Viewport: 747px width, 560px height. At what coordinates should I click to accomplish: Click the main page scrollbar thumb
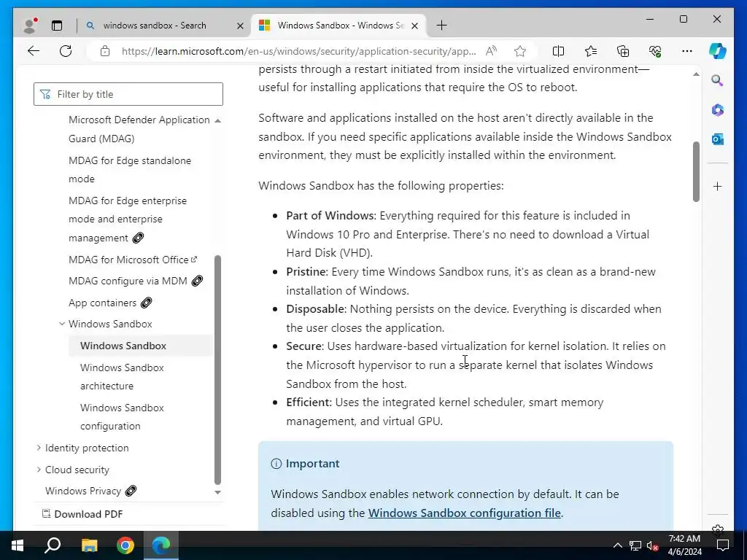point(696,171)
